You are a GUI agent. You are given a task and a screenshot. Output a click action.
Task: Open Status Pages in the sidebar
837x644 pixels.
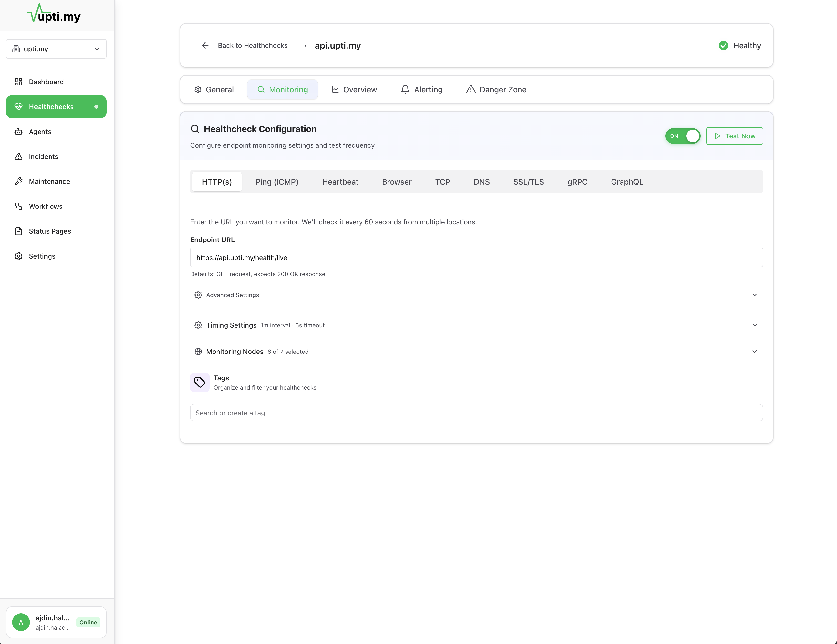[x=56, y=231]
